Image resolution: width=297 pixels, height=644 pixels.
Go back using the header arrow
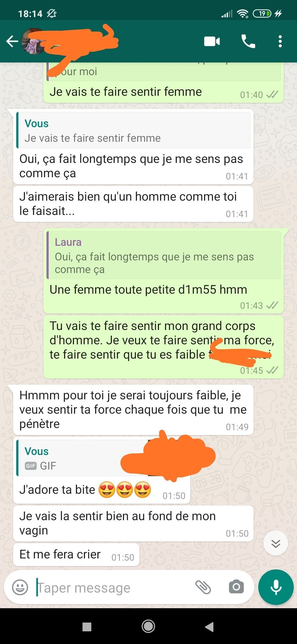[12, 42]
